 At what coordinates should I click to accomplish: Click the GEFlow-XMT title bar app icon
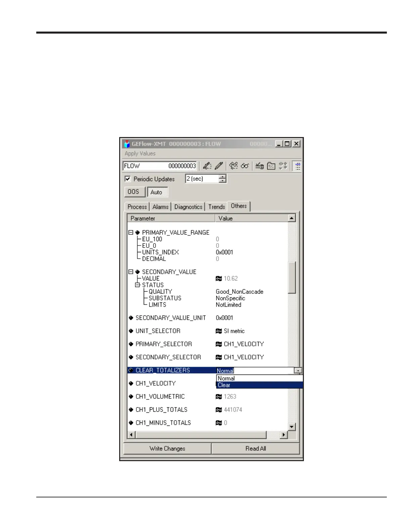(127, 144)
